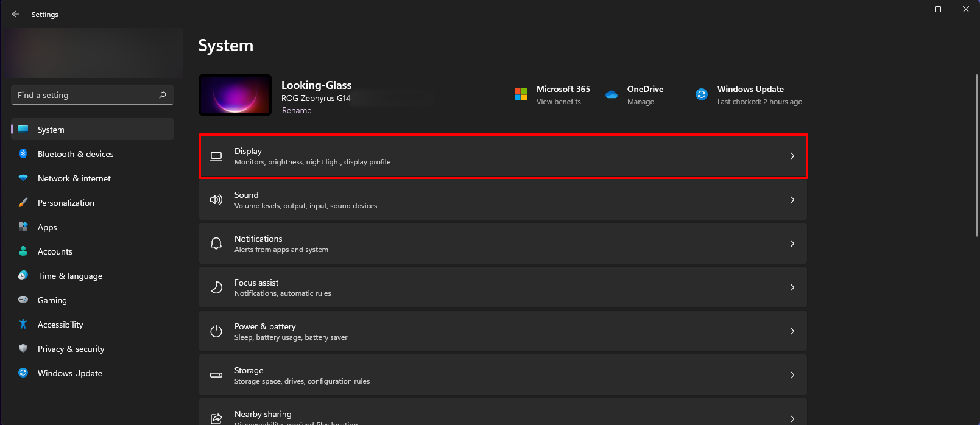Viewport: 980px width, 425px height.
Task: Open Time & language section
Action: click(93, 276)
